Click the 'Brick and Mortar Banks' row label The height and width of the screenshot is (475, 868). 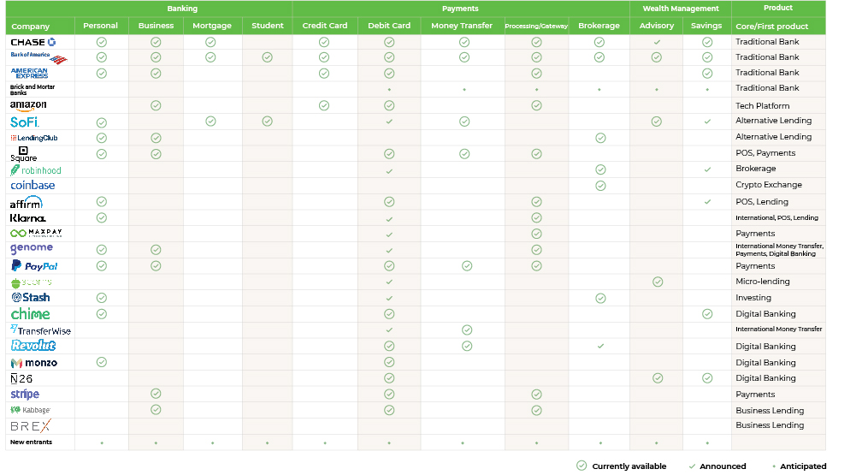tap(32, 90)
